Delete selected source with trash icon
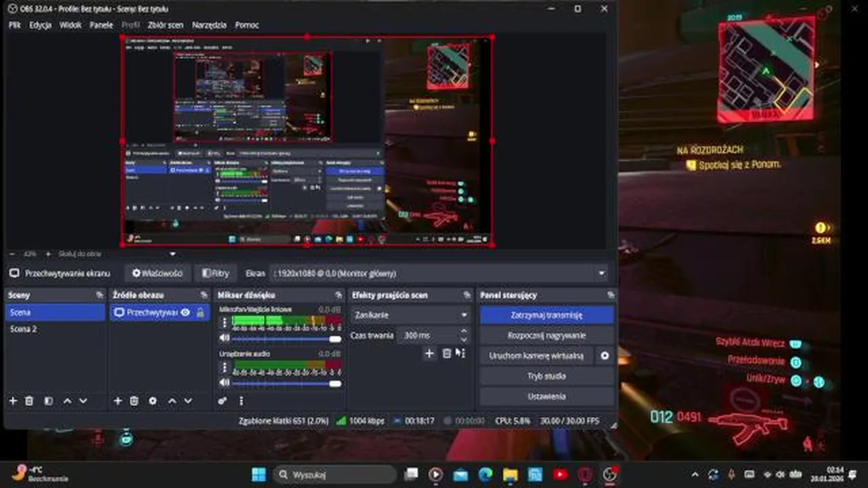 (x=134, y=401)
